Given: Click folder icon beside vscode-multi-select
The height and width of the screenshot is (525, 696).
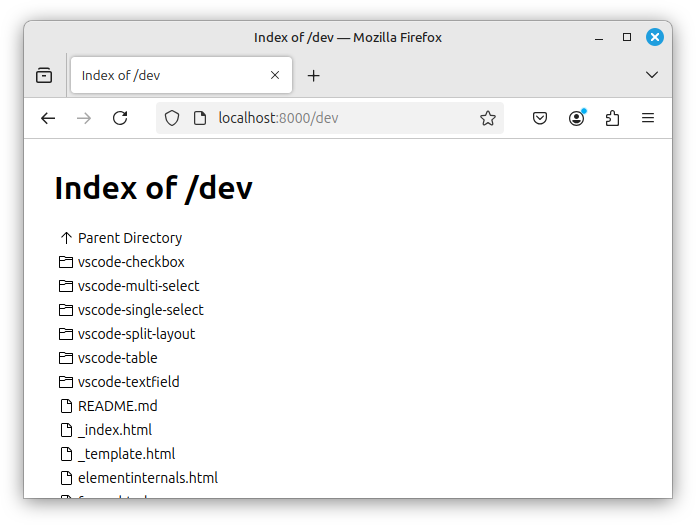Looking at the screenshot, I should coord(66,286).
